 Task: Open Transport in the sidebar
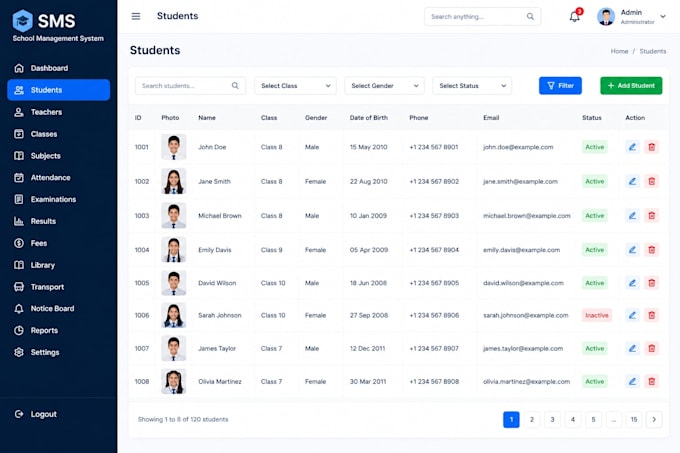click(x=59, y=287)
